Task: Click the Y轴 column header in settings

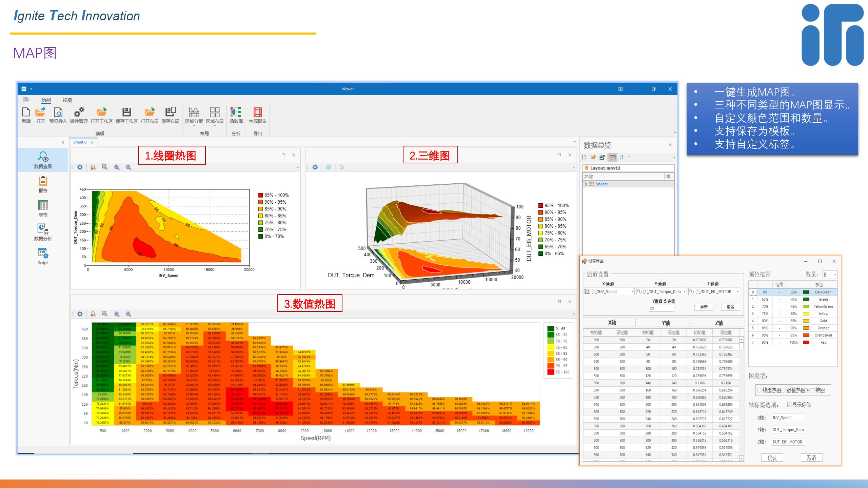Action: pos(663,323)
